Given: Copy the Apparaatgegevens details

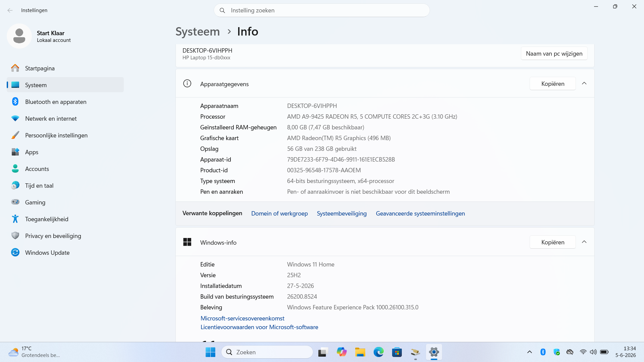Looking at the screenshot, I should tap(553, 83).
